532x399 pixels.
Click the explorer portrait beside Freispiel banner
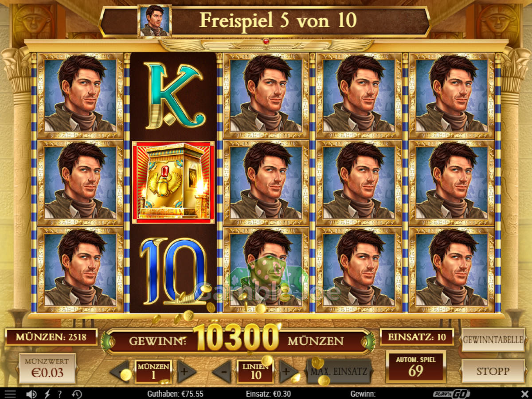pos(155,21)
